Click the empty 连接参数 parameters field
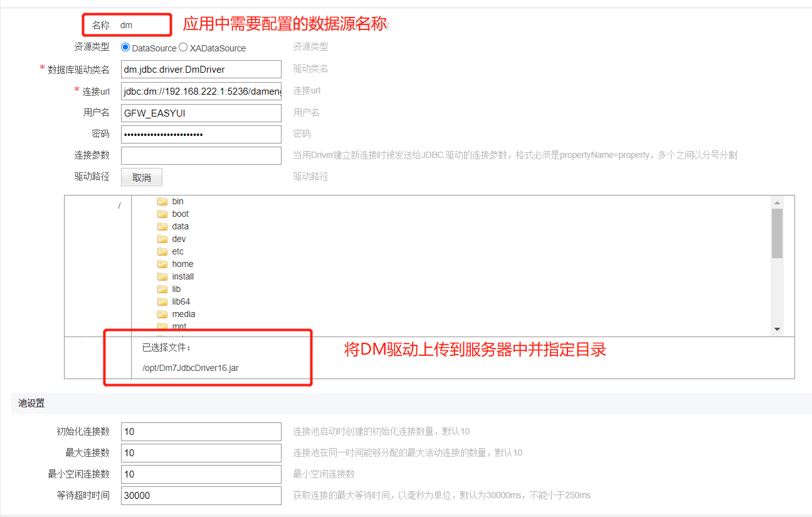 pyautogui.click(x=201, y=155)
